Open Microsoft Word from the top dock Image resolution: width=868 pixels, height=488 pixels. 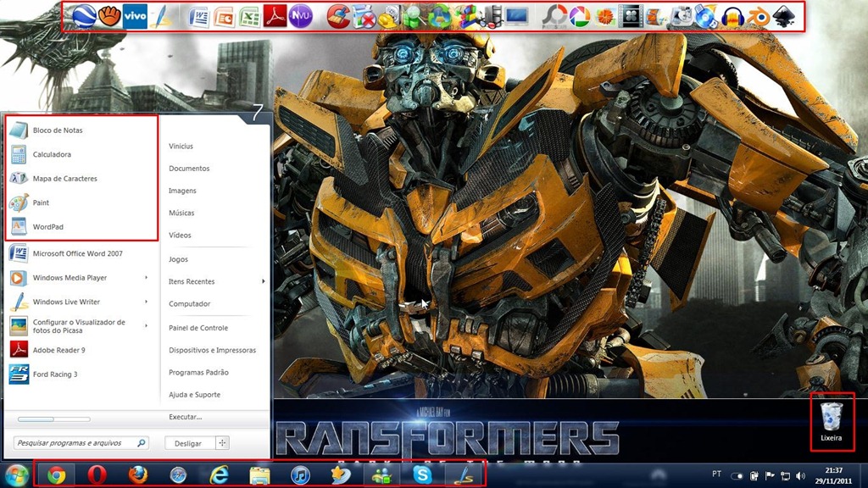[198, 17]
